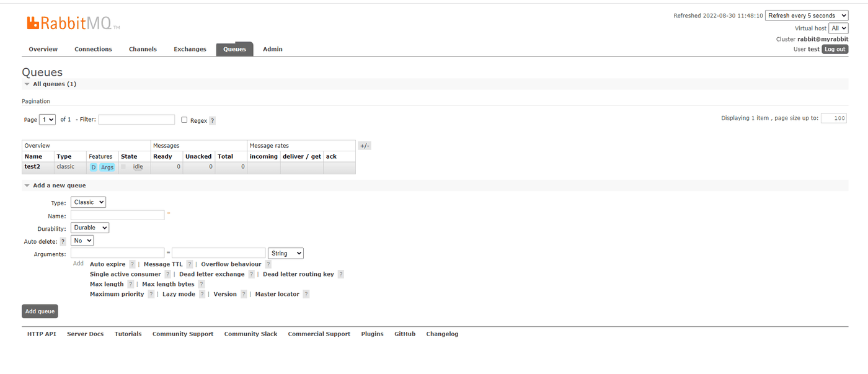Screen dimensions: 868x374
Task: Open the Channels tab
Action: (x=143, y=49)
